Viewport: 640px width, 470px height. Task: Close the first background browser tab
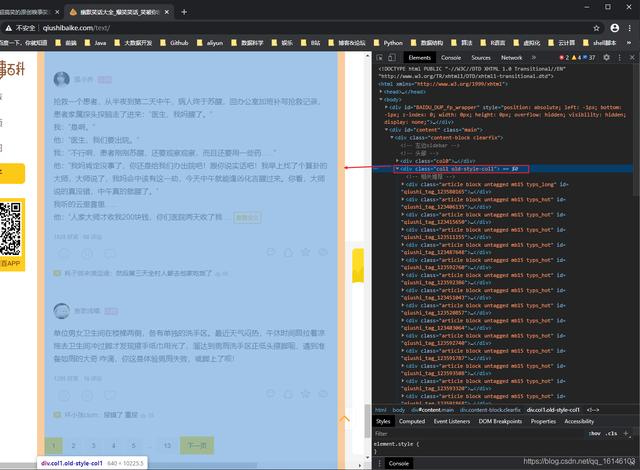pyautogui.click(x=57, y=12)
